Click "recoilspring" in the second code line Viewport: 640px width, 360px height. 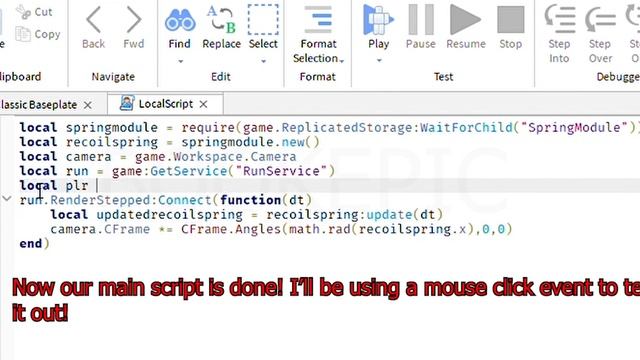pyautogui.click(x=112, y=142)
